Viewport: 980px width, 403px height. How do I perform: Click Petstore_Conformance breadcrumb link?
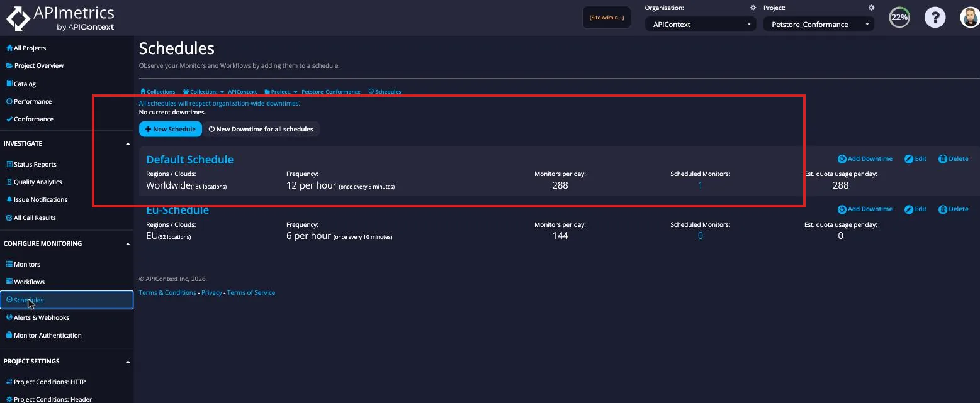331,92
